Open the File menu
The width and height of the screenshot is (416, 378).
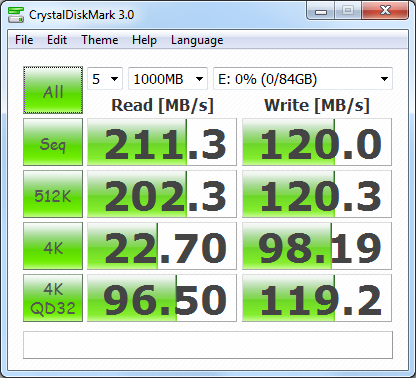click(24, 40)
